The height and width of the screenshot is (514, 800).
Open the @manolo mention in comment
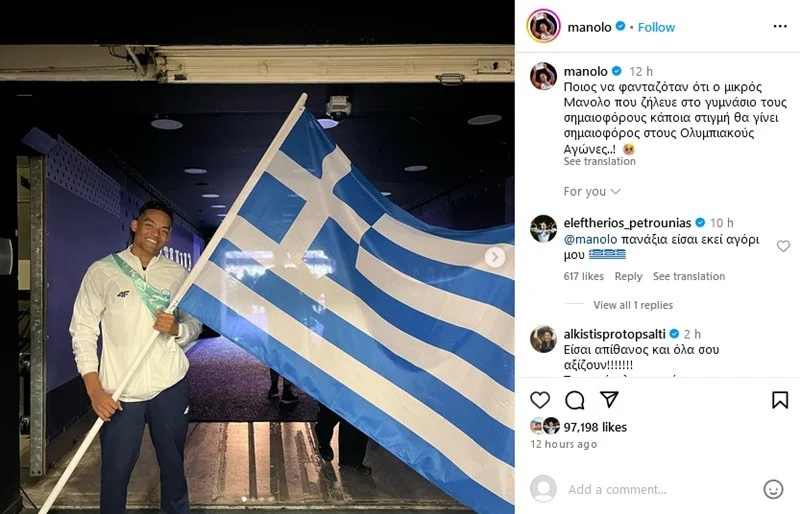pyautogui.click(x=590, y=239)
